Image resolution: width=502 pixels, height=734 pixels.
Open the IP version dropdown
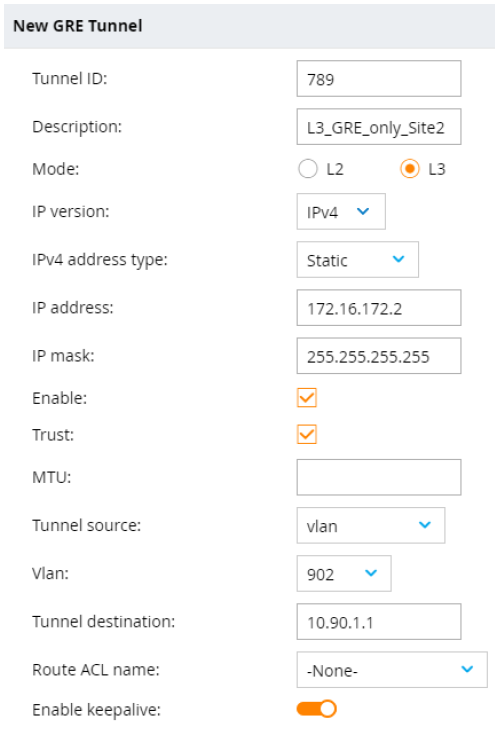tap(341, 212)
